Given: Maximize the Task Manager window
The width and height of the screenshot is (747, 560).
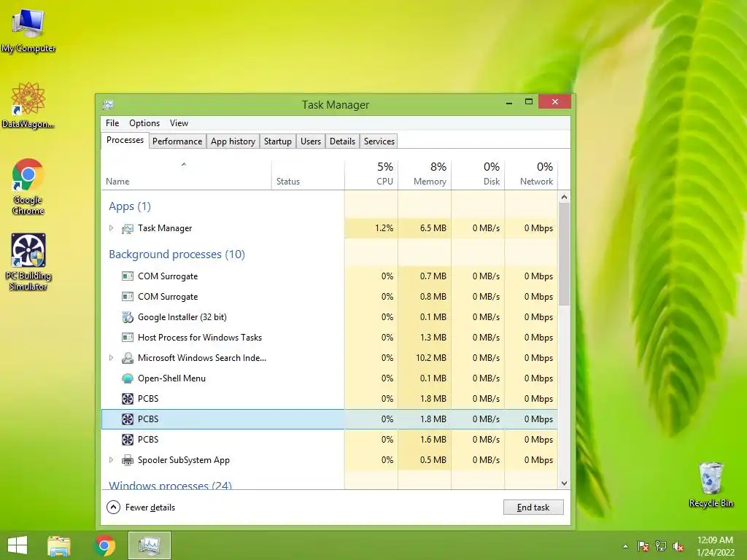Looking at the screenshot, I should [x=528, y=102].
